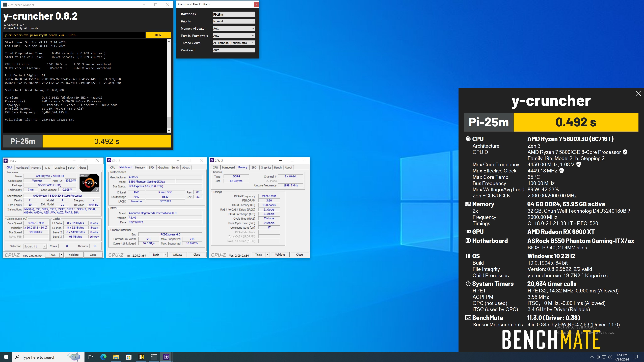The image size is (644, 362).
Task: Open About tab in Mainboard CPU-Z window
Action: tap(186, 167)
